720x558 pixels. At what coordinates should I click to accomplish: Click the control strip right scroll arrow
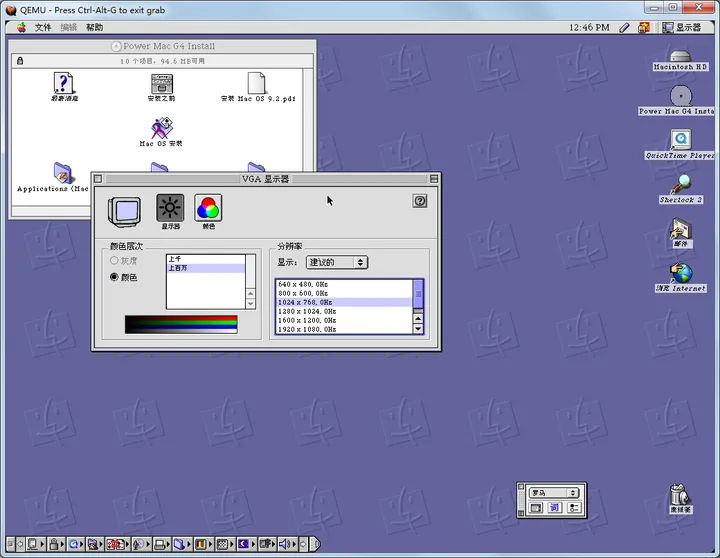[303, 544]
